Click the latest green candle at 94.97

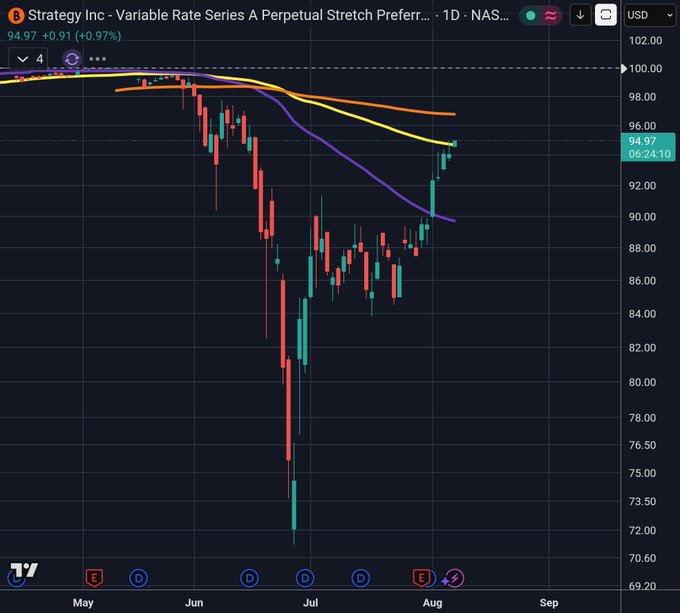454,143
